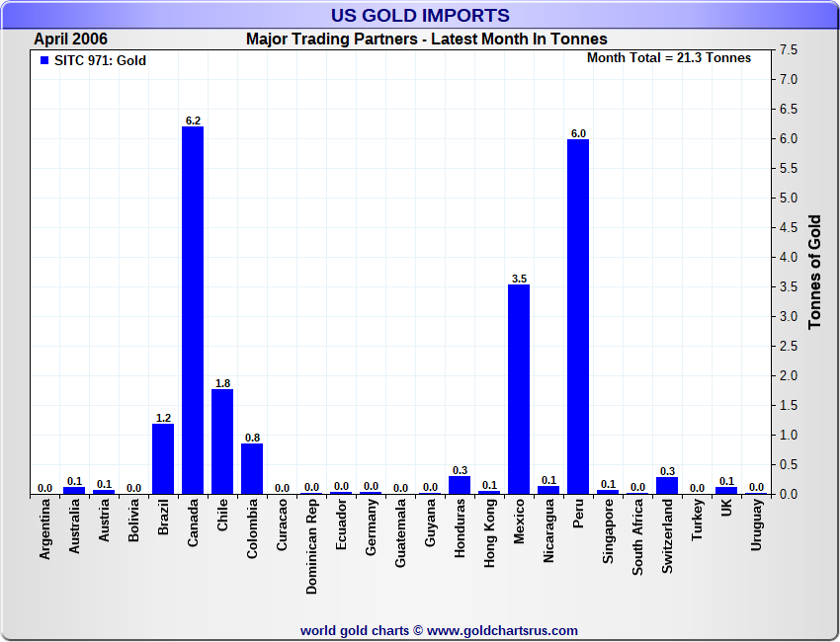The width and height of the screenshot is (840, 642).
Task: Click the 'Honduras' axis label
Action: [460, 528]
